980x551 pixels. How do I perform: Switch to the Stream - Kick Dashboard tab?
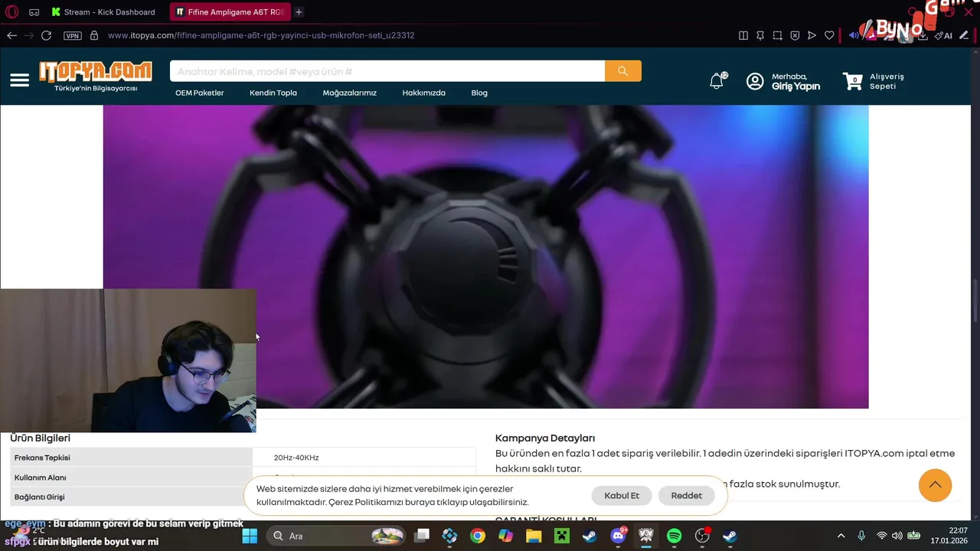coord(103,12)
